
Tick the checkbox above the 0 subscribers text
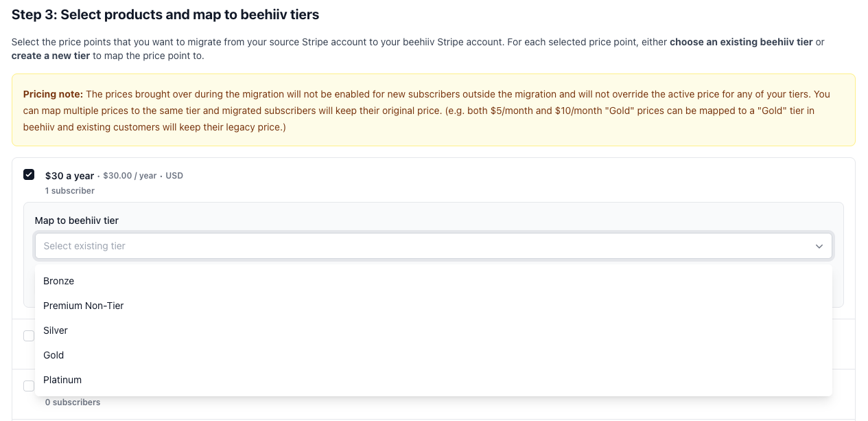tap(29, 386)
